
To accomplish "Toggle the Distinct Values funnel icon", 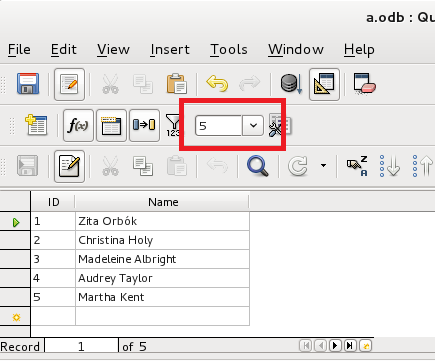I will (173, 125).
